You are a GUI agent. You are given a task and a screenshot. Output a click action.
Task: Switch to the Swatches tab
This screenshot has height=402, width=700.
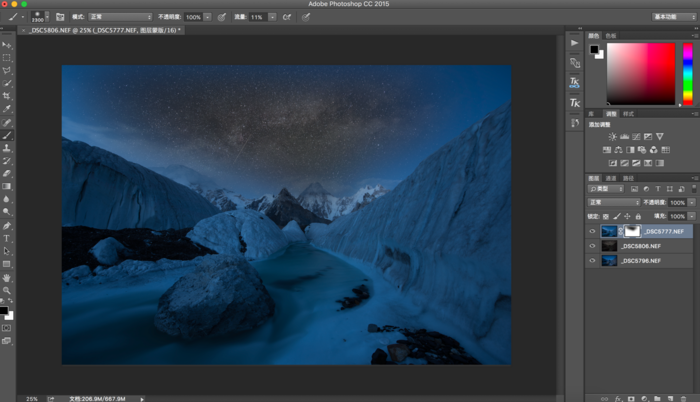coord(611,35)
